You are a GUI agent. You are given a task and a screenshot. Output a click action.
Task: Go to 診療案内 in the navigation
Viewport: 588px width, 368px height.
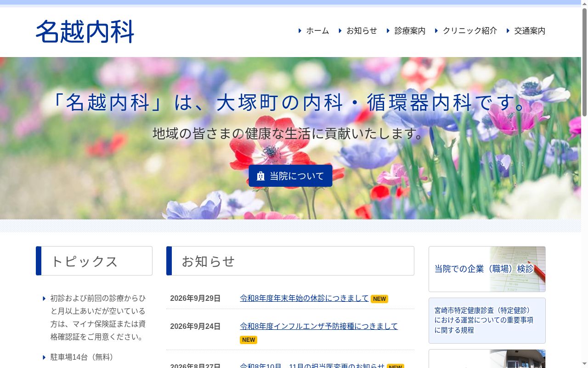410,31
